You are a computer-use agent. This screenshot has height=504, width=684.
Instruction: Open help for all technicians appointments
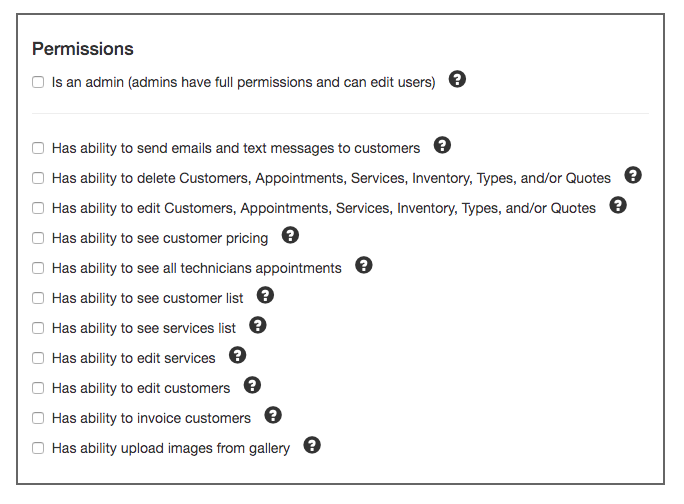click(363, 265)
